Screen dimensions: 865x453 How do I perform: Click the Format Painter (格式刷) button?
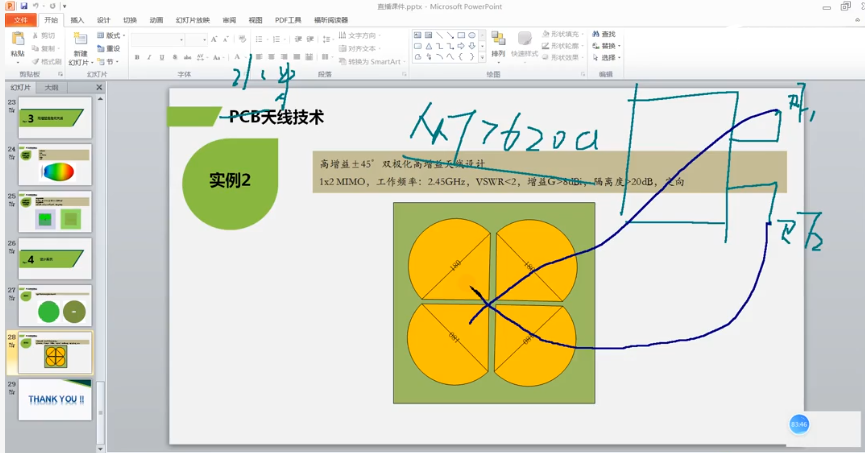click(46, 62)
